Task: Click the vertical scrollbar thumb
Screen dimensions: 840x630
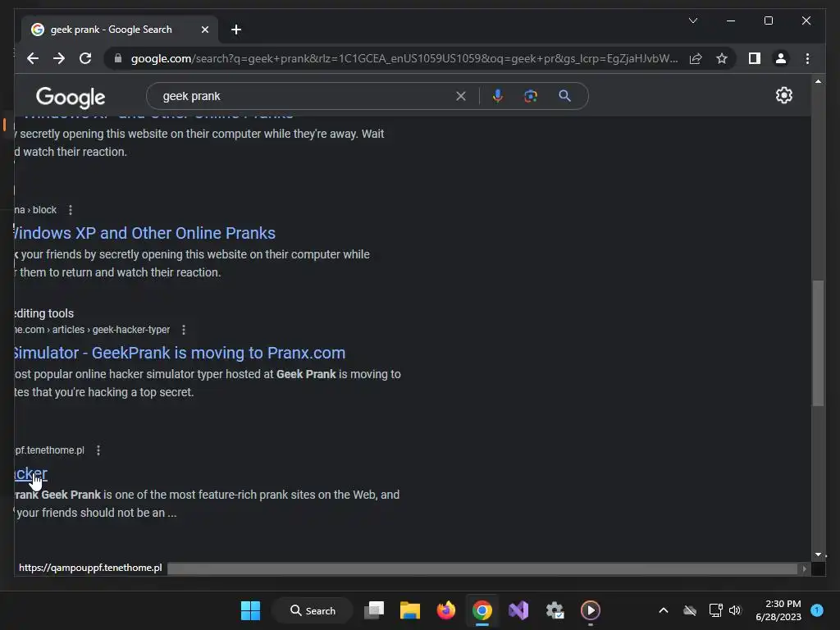Action: (818, 343)
